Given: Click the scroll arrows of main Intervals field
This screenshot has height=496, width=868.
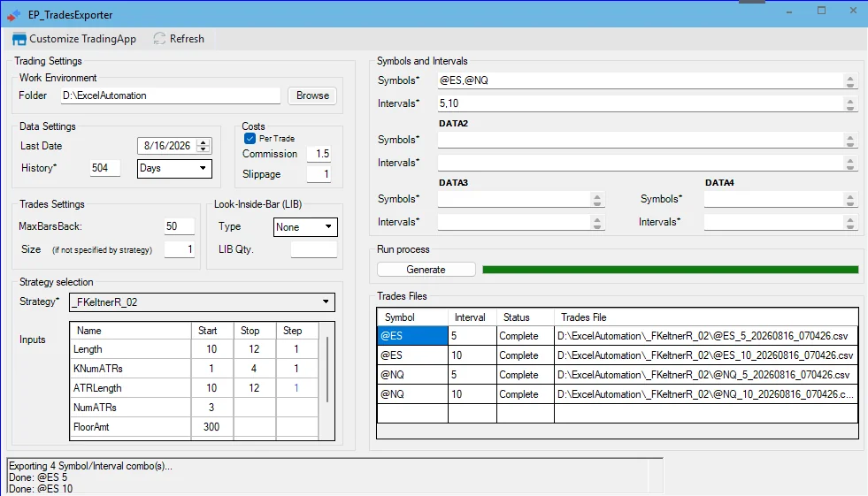Looking at the screenshot, I should coord(850,104).
